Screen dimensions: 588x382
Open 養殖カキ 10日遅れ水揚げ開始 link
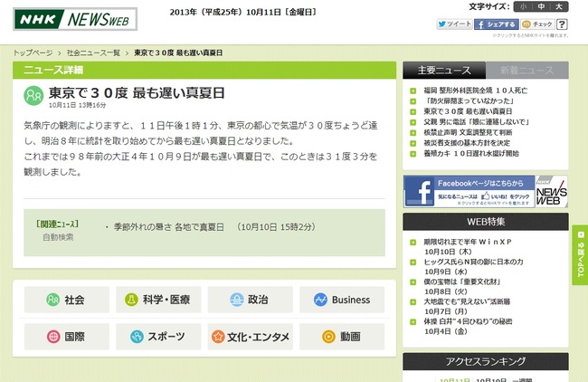[x=471, y=154]
